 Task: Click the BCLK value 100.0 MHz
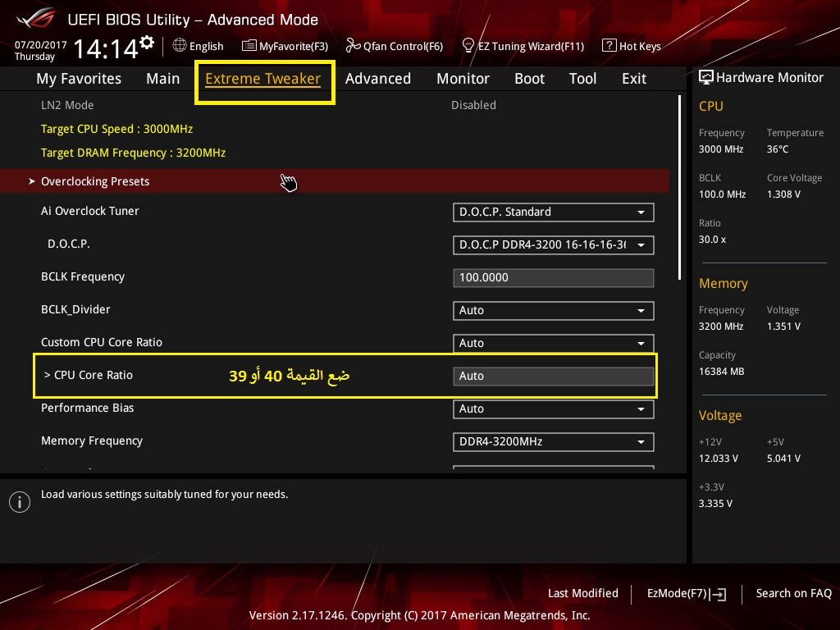coord(722,194)
